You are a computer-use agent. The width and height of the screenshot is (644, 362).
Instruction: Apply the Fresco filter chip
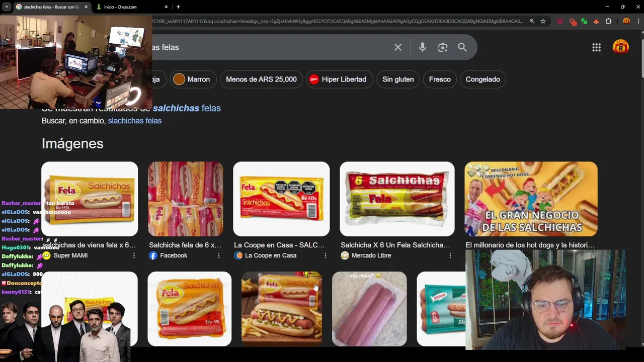click(x=440, y=79)
